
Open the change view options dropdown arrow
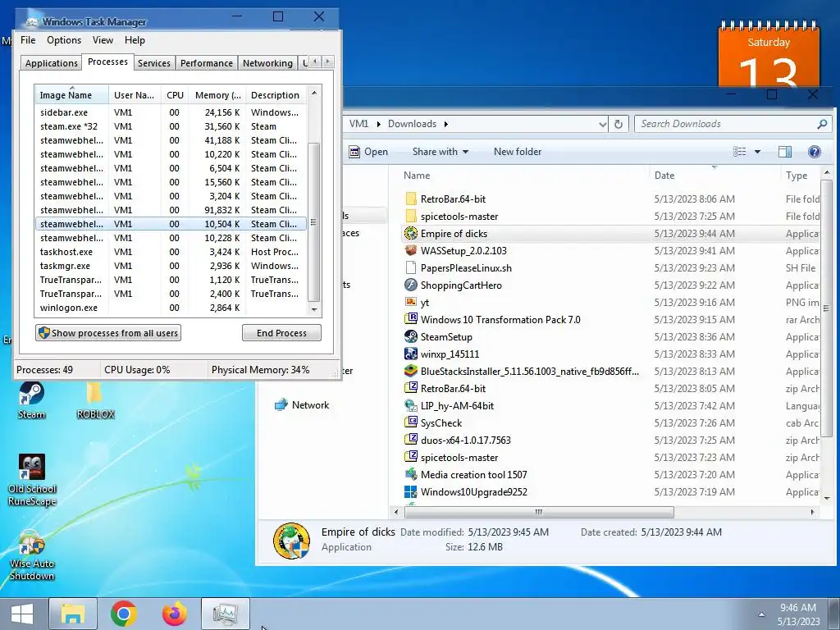(757, 152)
